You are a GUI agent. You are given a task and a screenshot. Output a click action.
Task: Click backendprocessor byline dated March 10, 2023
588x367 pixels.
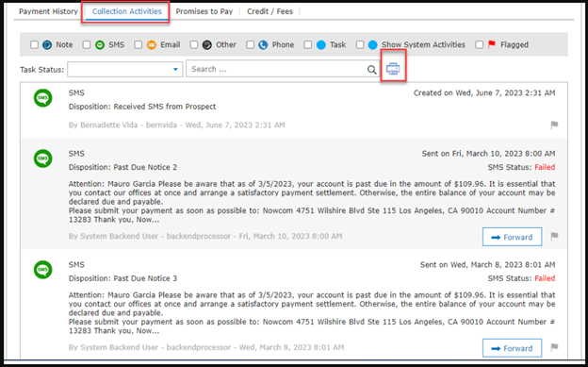(205, 236)
